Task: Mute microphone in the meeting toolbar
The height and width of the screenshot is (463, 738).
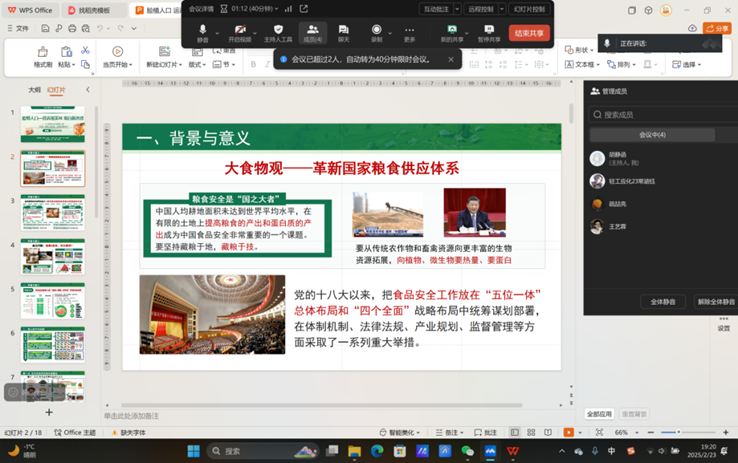Action: click(x=203, y=33)
